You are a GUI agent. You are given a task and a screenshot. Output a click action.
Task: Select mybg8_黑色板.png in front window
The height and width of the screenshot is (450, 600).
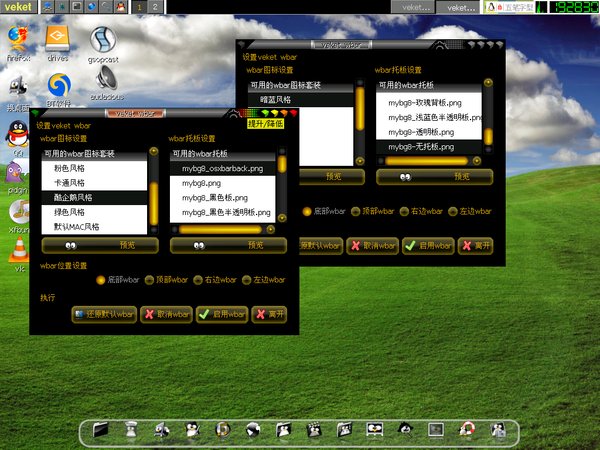click(223, 198)
